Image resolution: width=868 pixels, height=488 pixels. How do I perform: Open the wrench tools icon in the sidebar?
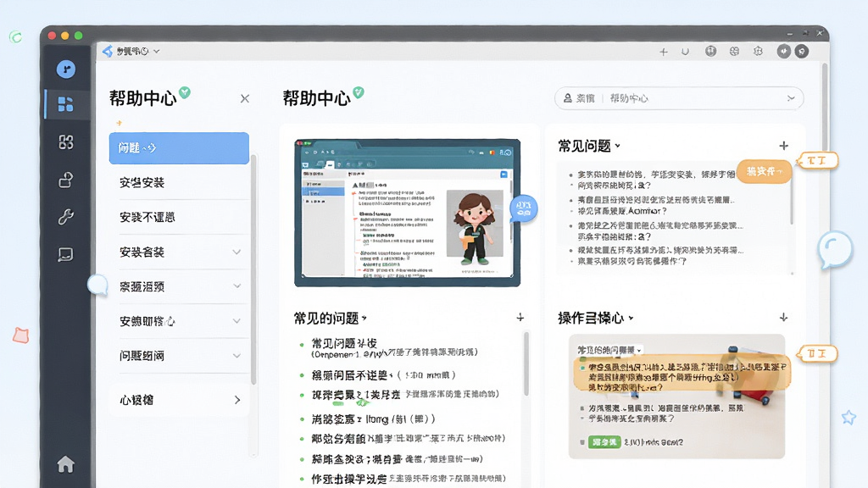(x=66, y=216)
